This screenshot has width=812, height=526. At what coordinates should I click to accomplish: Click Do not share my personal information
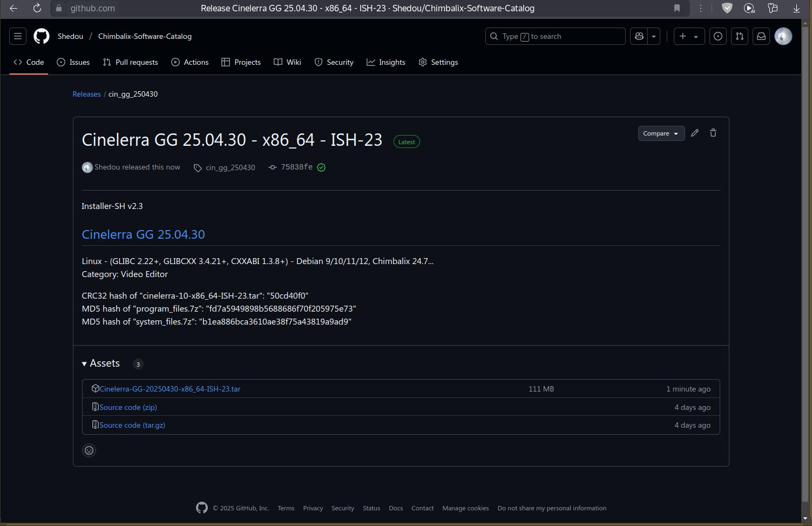pos(552,508)
